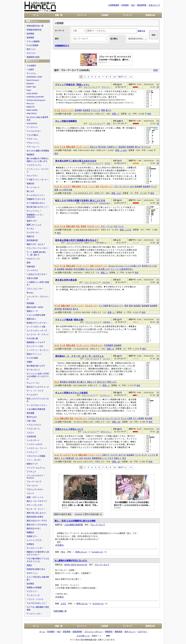Open recommendation 達人、"先生"になる学園都市に新たなる神秘
Image resolution: width=186 pixels, height=644 pixels.
(x=75, y=520)
